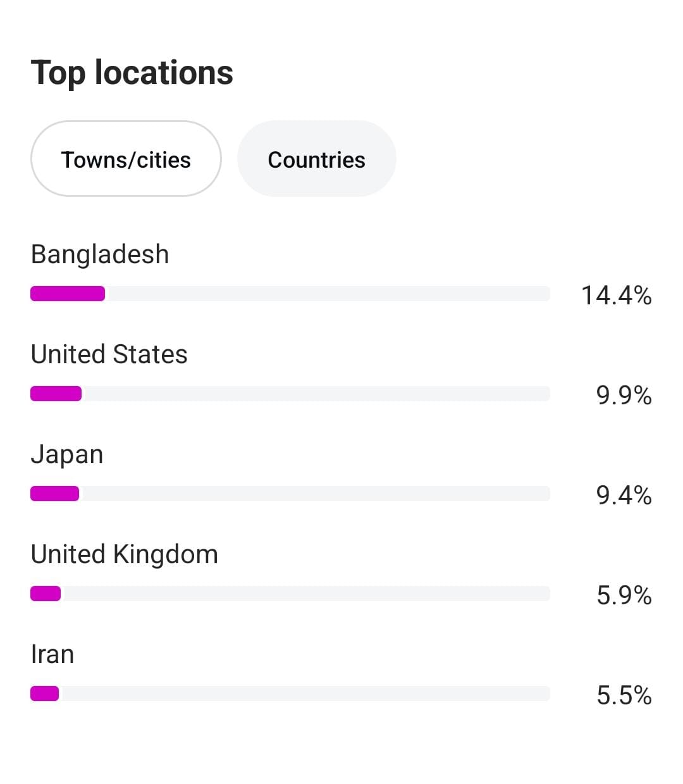The width and height of the screenshot is (683, 784).
Task: Select the United Kingdom label
Action: pos(124,554)
